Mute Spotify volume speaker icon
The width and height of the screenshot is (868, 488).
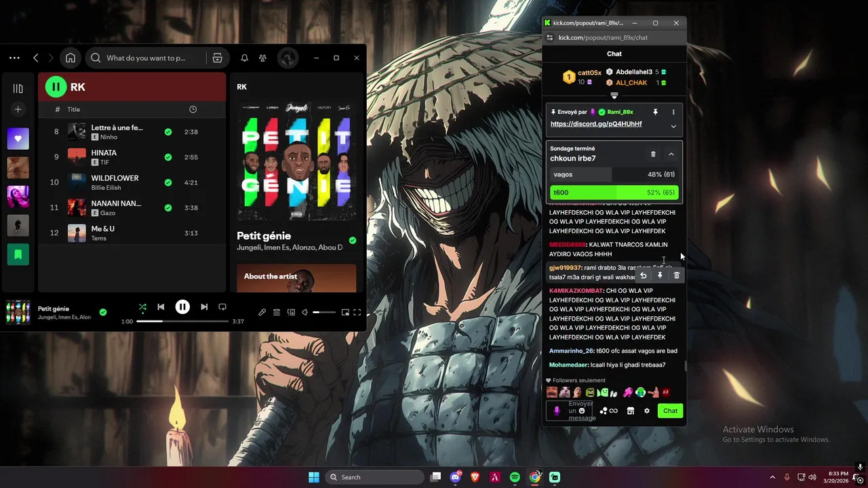point(304,312)
